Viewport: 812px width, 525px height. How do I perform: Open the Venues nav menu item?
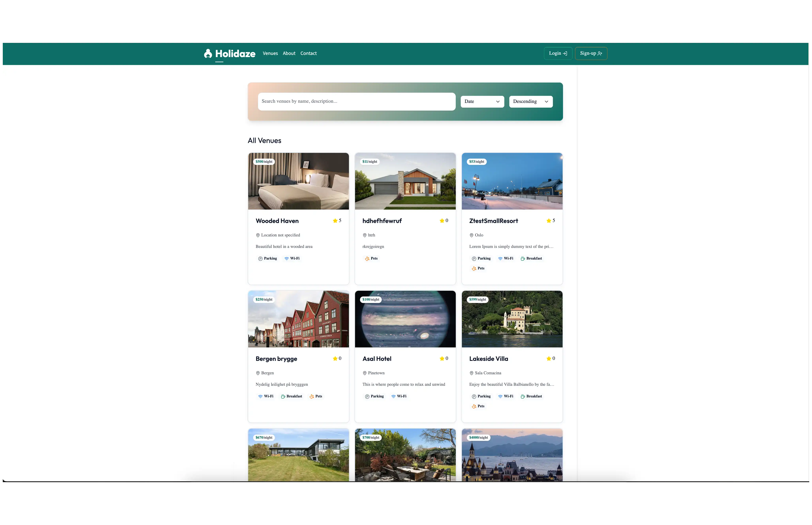point(270,54)
